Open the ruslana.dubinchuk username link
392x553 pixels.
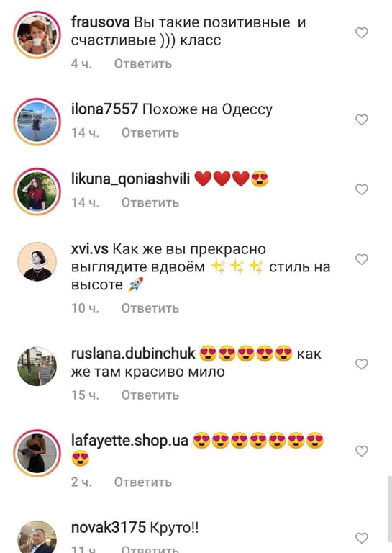pyautogui.click(x=133, y=354)
